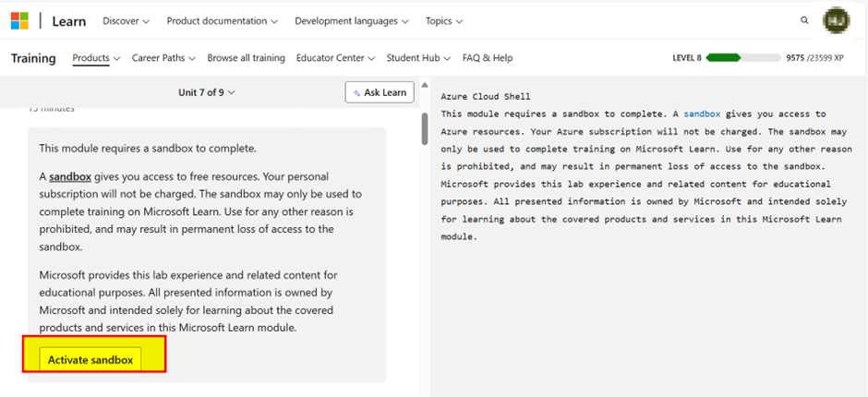868x397 pixels.
Task: Click the vertical scrollbar thumb
Action: pyautogui.click(x=425, y=129)
